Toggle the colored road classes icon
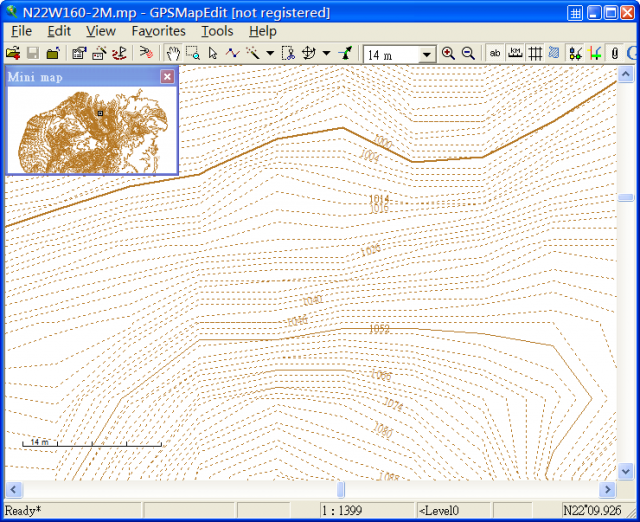 tap(596, 53)
